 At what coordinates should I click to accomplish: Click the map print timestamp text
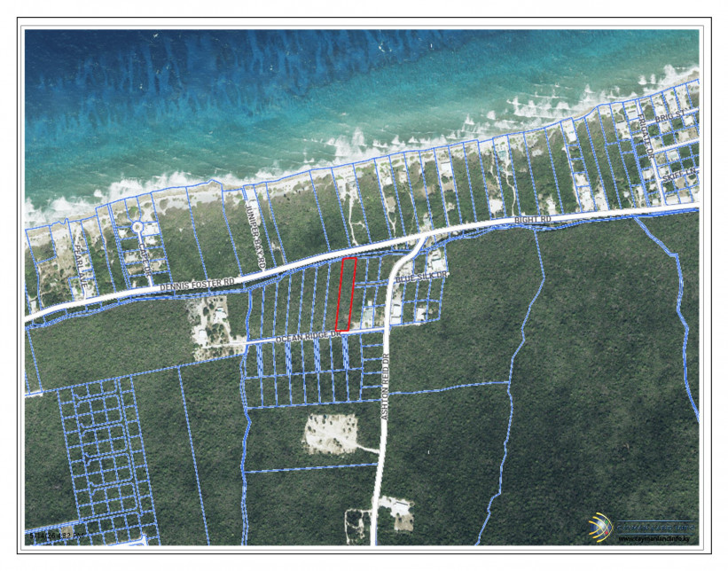point(57,536)
